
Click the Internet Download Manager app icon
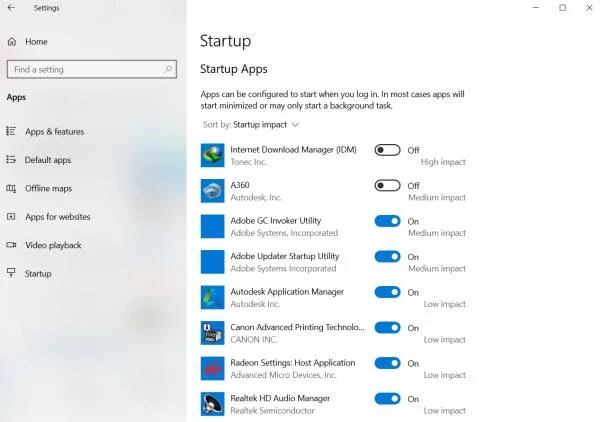(x=212, y=155)
